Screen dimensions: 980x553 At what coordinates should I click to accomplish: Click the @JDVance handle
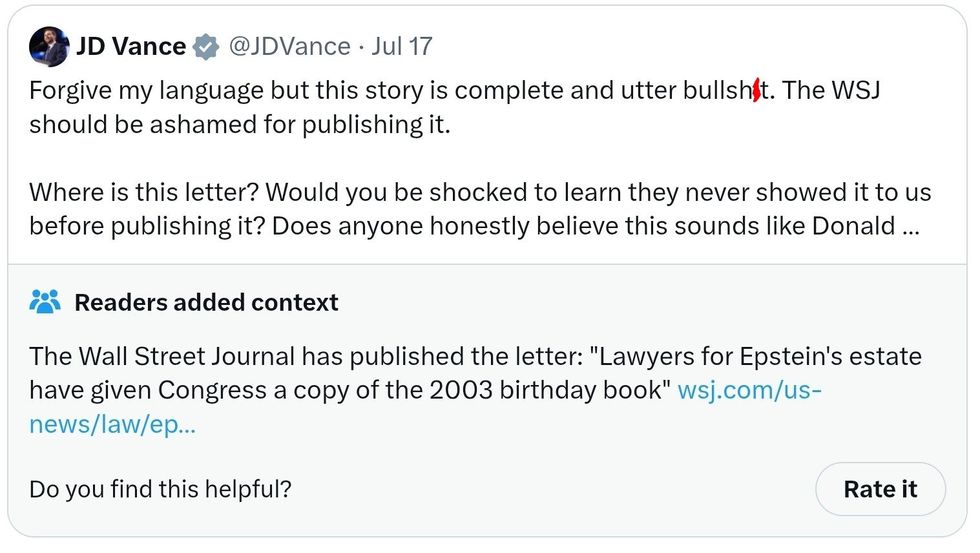[x=290, y=47]
